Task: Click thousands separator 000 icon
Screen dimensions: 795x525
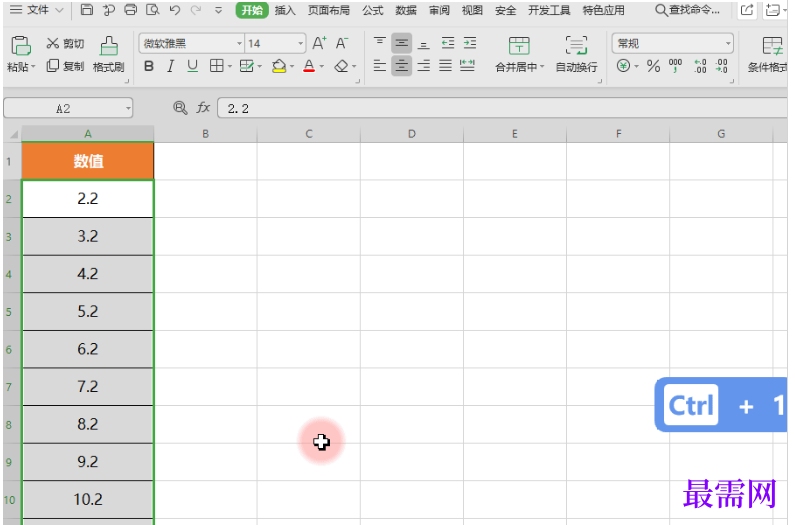Action: (x=675, y=66)
